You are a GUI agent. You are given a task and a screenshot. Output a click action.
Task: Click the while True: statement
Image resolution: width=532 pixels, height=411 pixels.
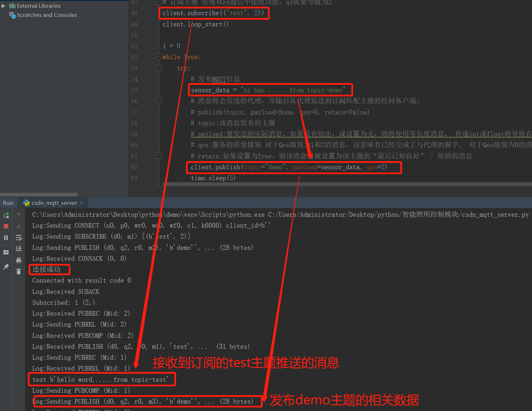coord(182,57)
